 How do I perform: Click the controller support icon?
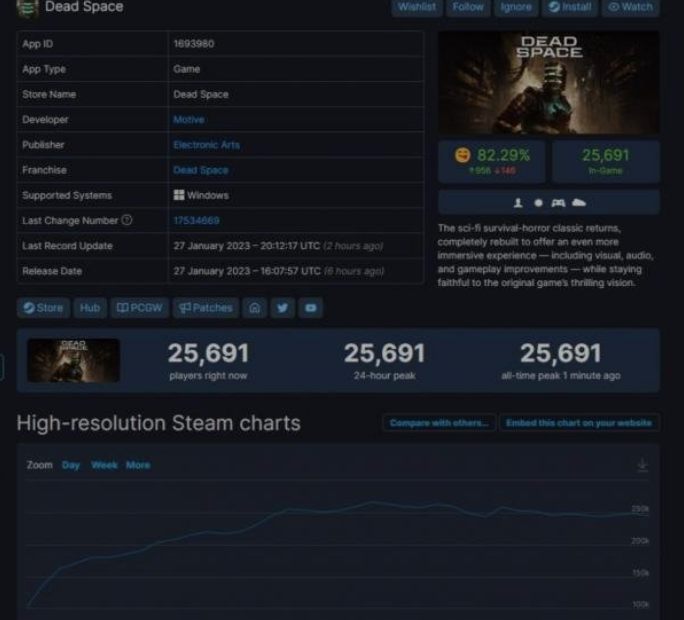click(558, 203)
